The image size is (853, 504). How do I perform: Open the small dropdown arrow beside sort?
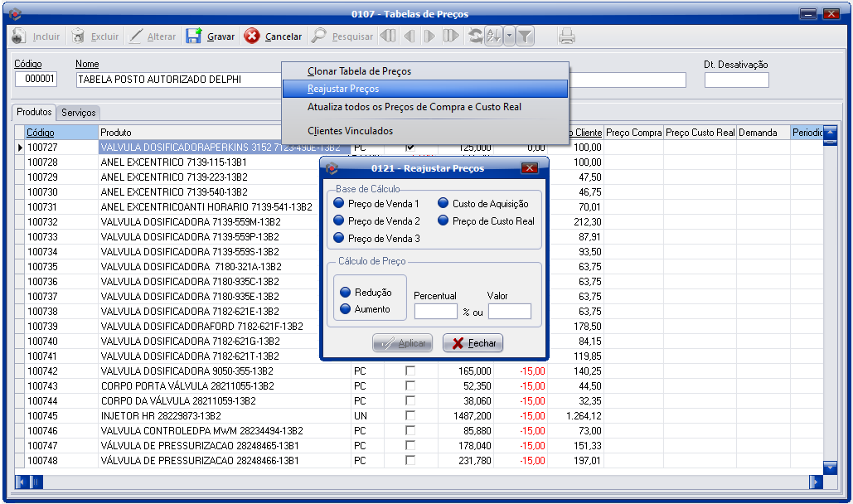click(509, 36)
